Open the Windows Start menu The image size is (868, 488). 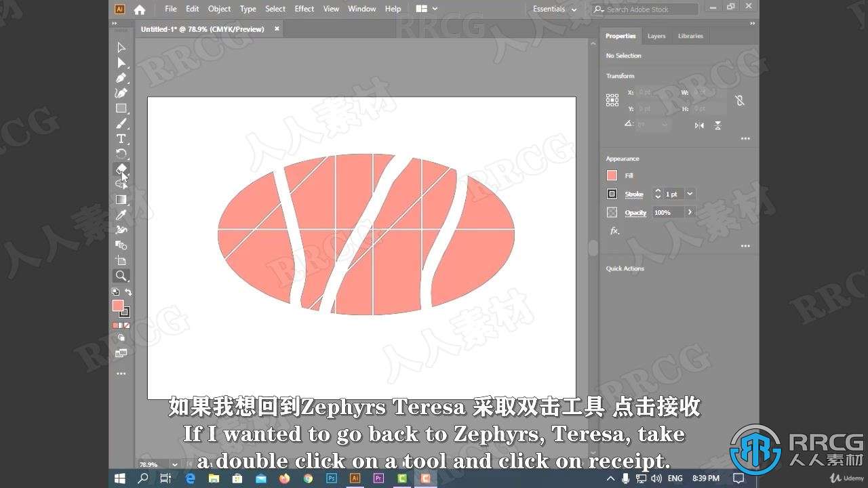coord(120,478)
